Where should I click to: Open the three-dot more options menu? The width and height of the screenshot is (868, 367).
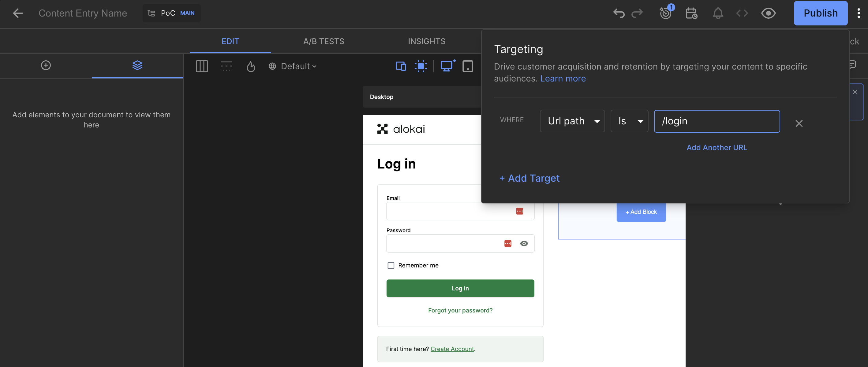(x=858, y=13)
